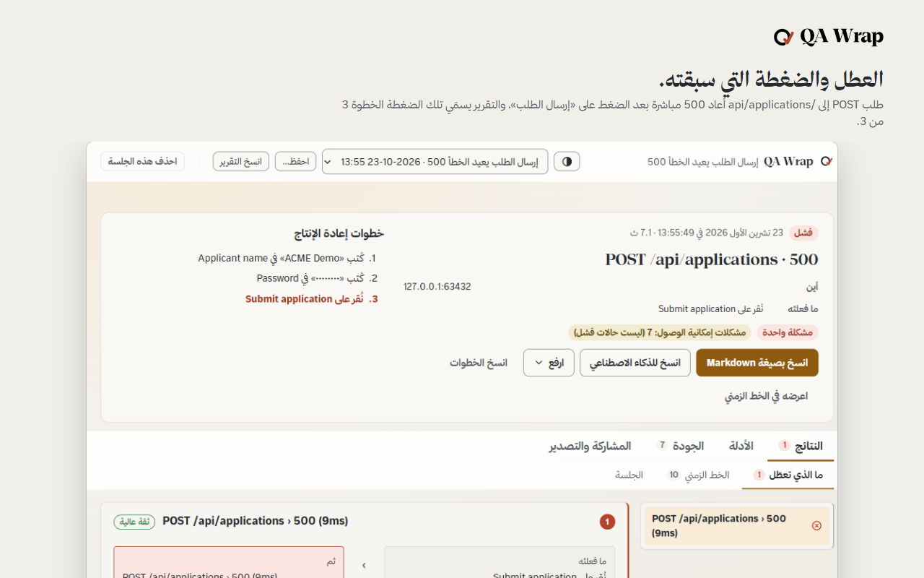924x578 pixels.
Task: Click step 1 with ACME Demo applicant name
Action: coord(287,258)
